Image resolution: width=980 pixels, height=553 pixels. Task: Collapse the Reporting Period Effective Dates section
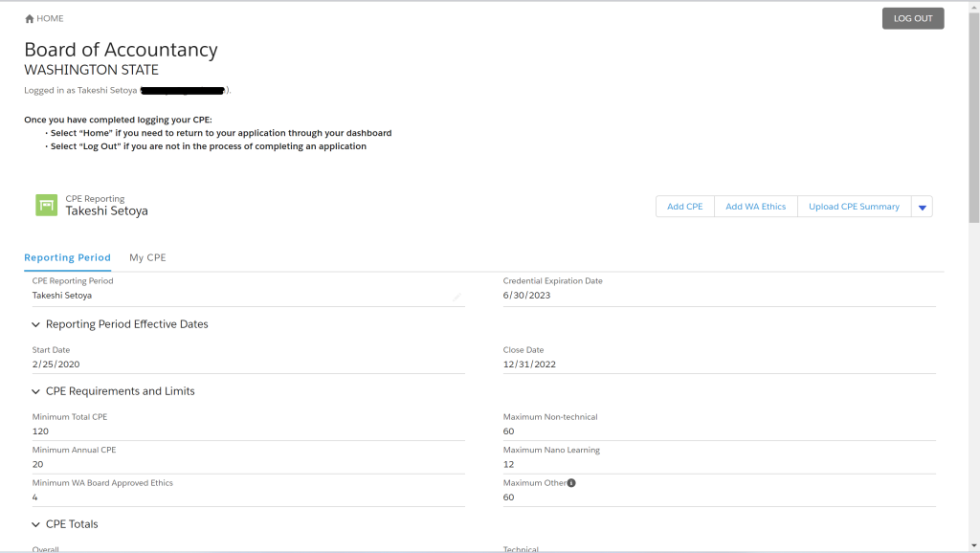(35, 324)
